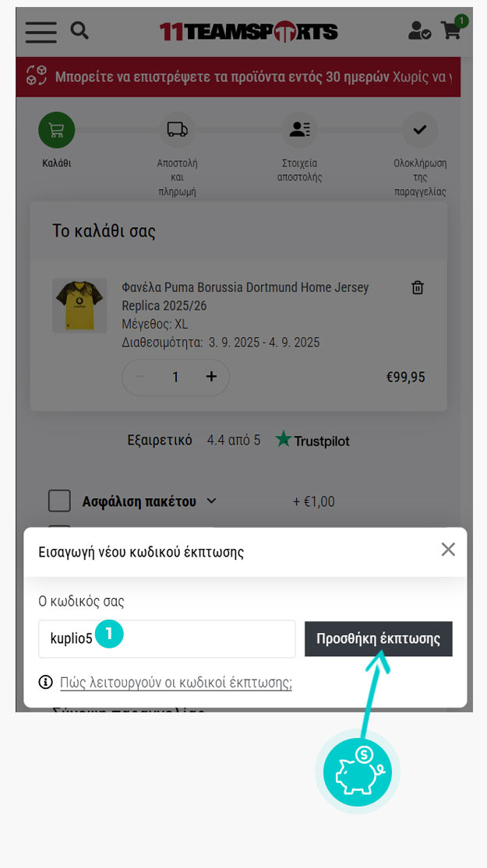
Task: Open the hamburger menu
Action: pyautogui.click(x=41, y=32)
